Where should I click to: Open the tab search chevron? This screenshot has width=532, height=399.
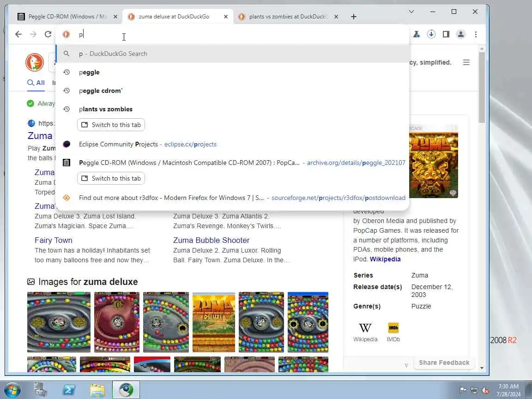(411, 12)
